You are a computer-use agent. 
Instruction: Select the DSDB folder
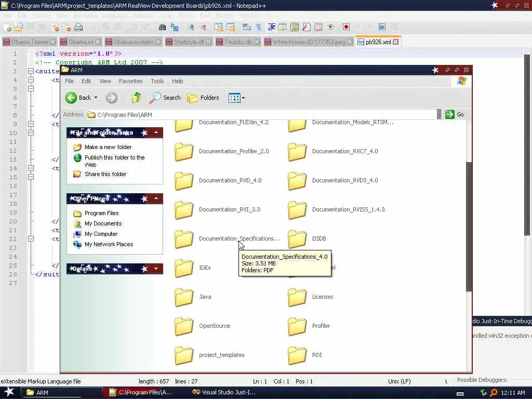[x=307, y=238]
